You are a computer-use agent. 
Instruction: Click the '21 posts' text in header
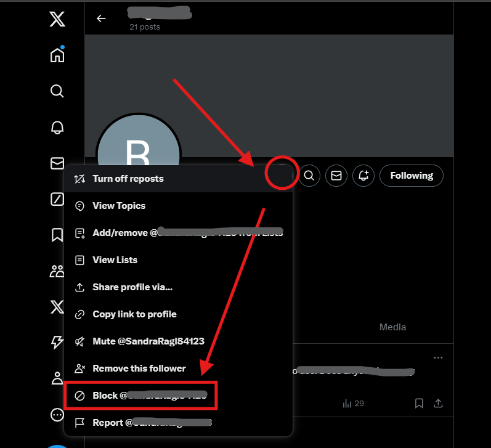(x=145, y=27)
